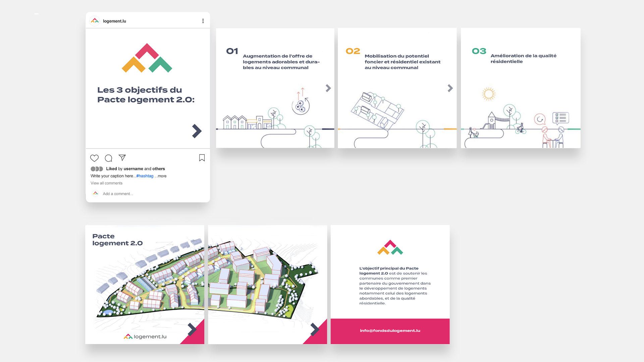
Task: Click the playground tower illustration on slide 03
Action: click(491, 121)
